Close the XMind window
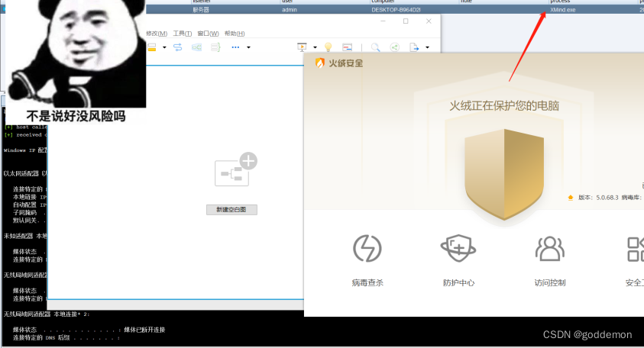 (x=429, y=21)
